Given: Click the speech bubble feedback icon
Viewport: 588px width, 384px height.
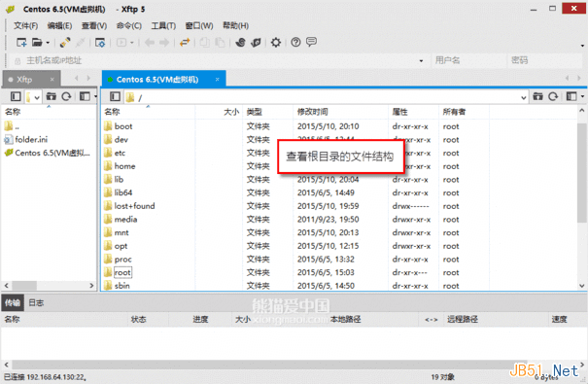Looking at the screenshot, I should (311, 42).
